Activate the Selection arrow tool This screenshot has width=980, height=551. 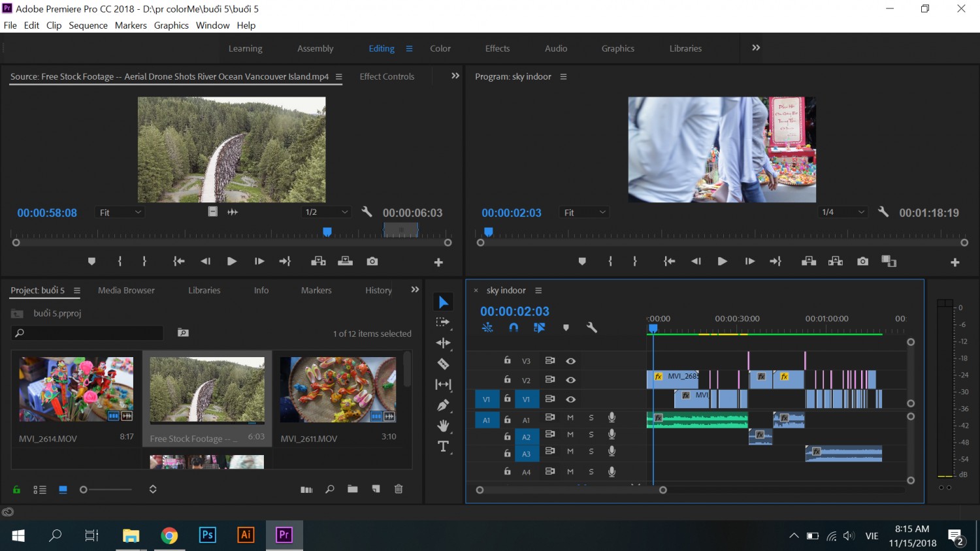[444, 302]
